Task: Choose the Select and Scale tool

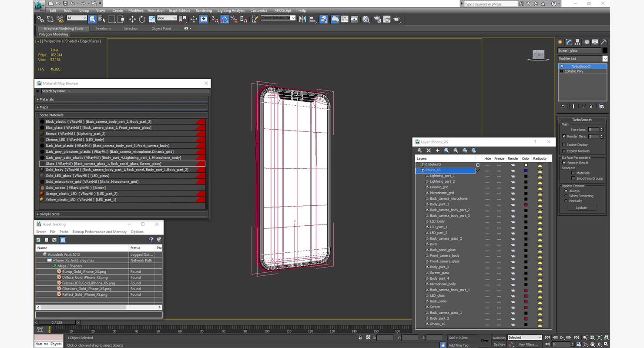Action: 151,19
